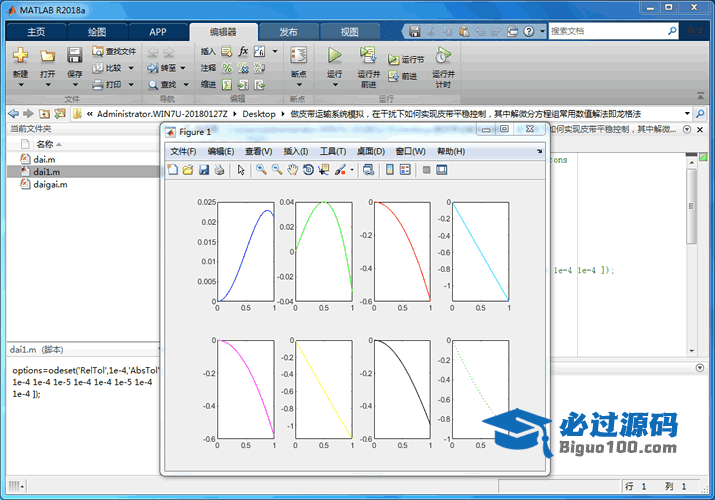Open Figure 1 Tools menu
The height and width of the screenshot is (500, 715).
(x=333, y=151)
